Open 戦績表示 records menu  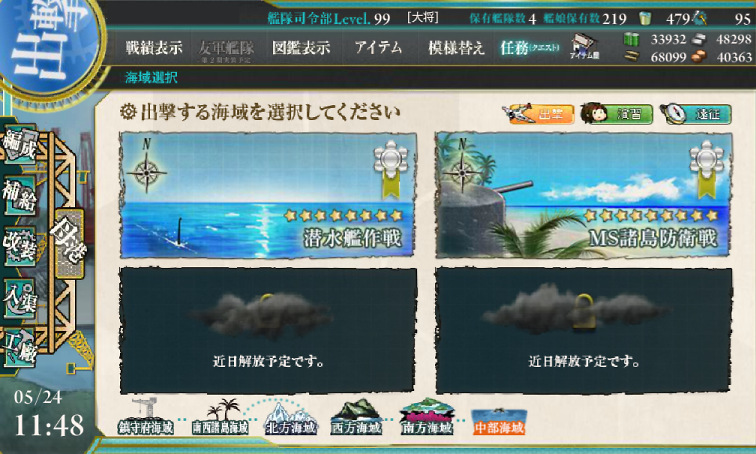pyautogui.click(x=154, y=48)
